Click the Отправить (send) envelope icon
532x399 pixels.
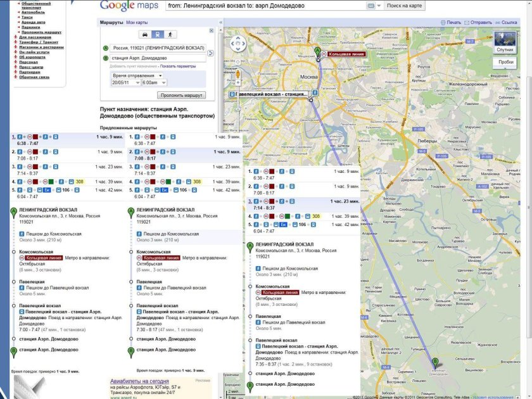click(467, 22)
